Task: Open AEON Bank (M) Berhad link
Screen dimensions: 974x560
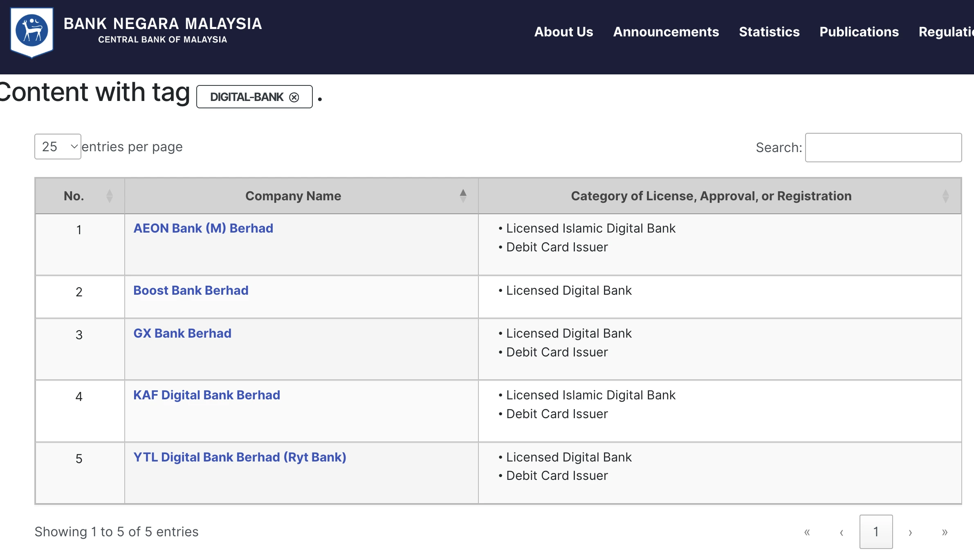Action: tap(203, 228)
